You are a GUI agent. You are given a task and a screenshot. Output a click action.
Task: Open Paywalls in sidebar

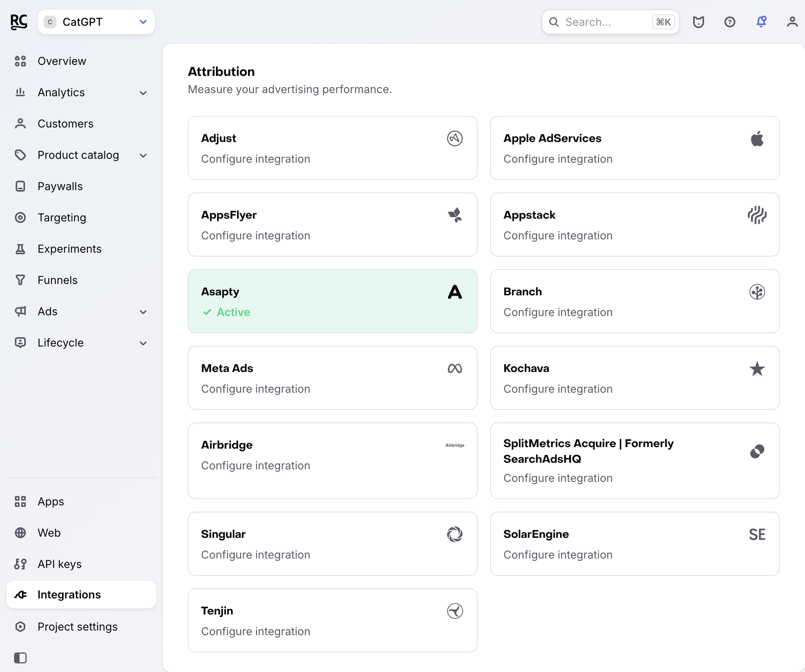tap(81, 186)
